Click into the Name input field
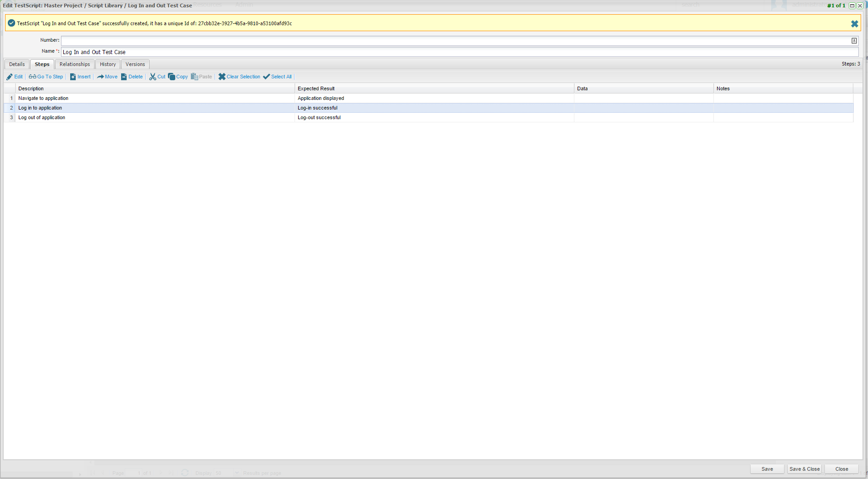868x479 pixels. (459, 52)
